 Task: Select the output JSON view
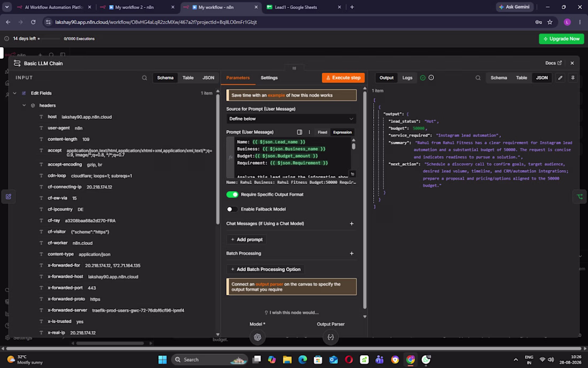tap(541, 78)
